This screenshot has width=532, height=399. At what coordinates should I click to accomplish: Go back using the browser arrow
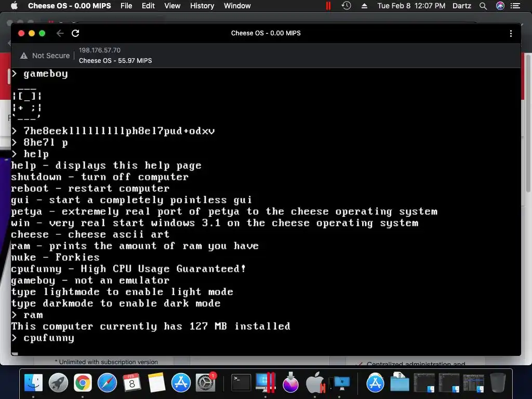coord(60,33)
